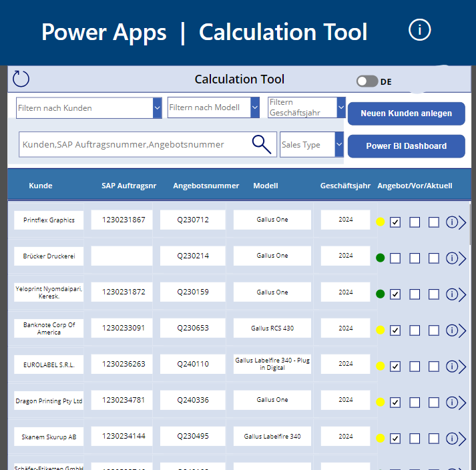The width and height of the screenshot is (476, 470).
Task: Open Dragon Printing details with arrow
Action: pos(463,403)
